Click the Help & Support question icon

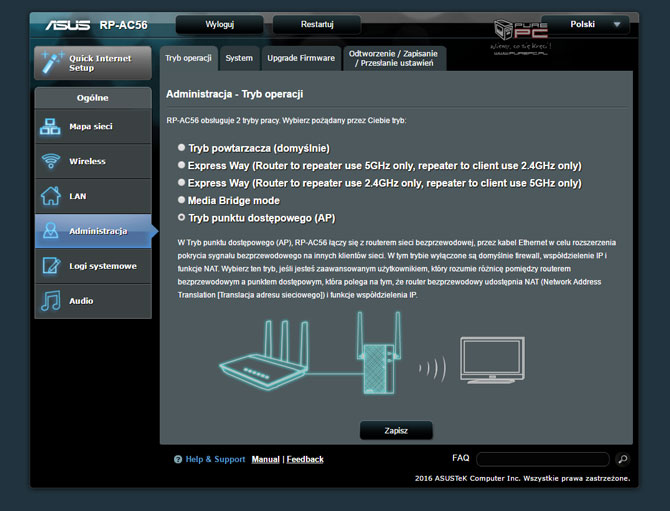coord(178,459)
